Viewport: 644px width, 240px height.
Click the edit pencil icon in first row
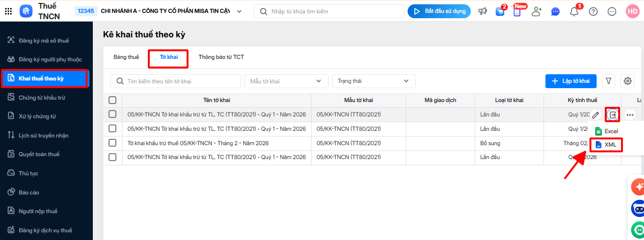pos(595,115)
